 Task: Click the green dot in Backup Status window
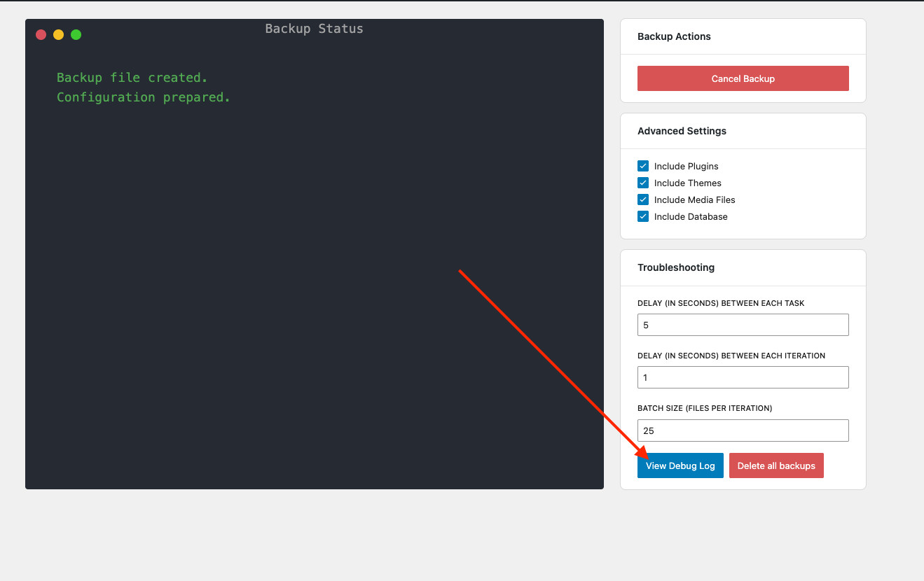76,34
